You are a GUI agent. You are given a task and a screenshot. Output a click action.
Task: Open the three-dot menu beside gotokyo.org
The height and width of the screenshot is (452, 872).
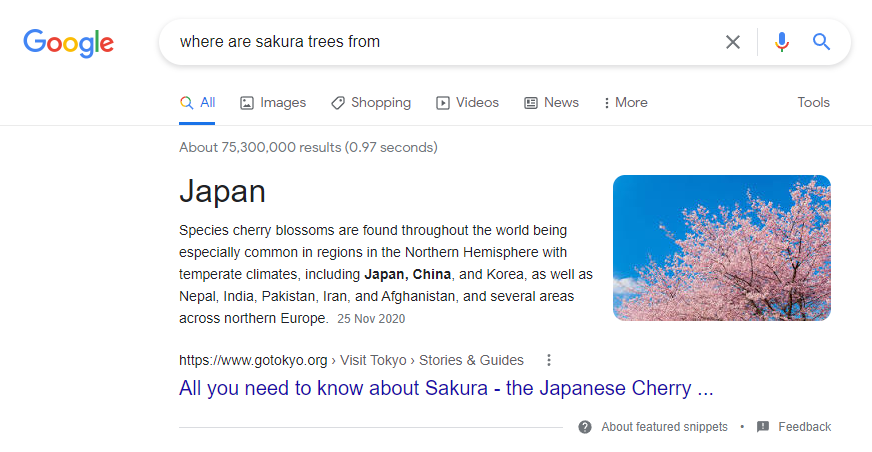548,360
